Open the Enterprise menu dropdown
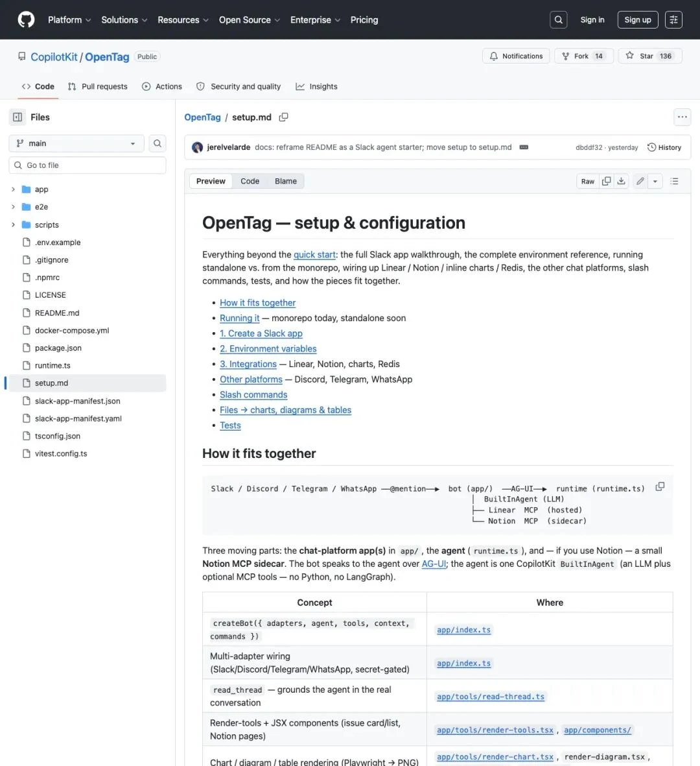700x766 pixels. coord(315,20)
